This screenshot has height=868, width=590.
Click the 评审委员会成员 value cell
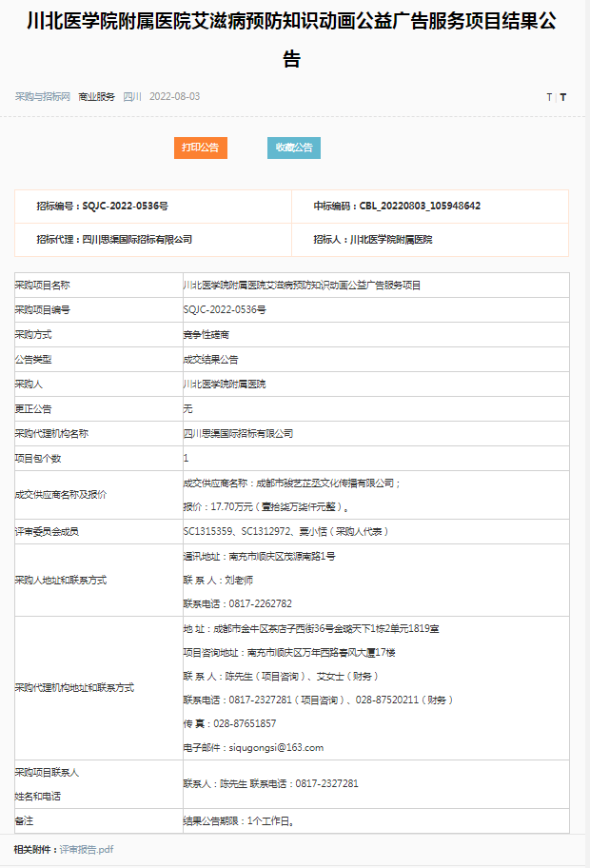coord(285,531)
